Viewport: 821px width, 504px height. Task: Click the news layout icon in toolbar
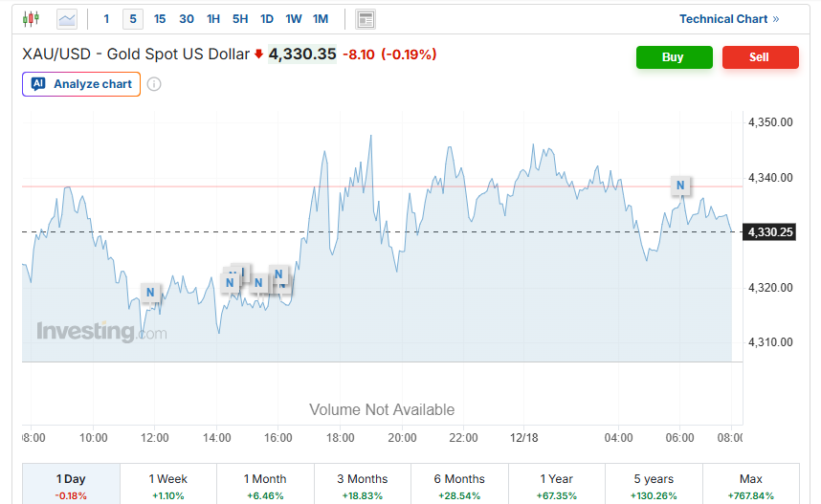[x=365, y=19]
